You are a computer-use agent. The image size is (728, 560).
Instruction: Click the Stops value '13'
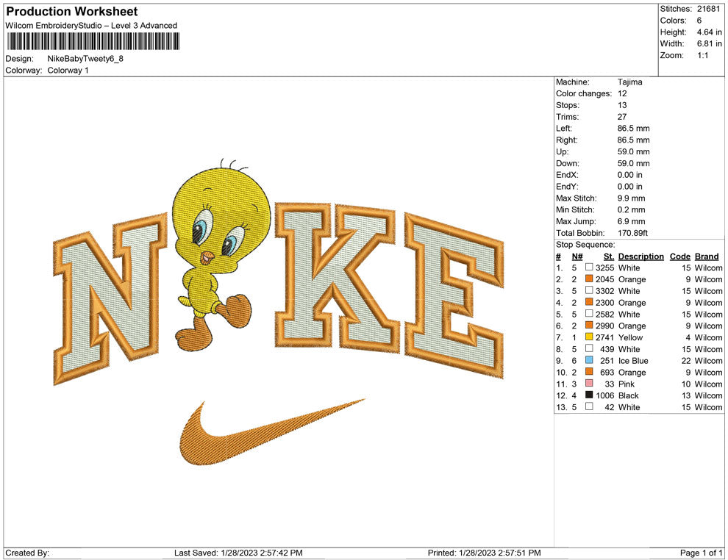tap(621, 105)
